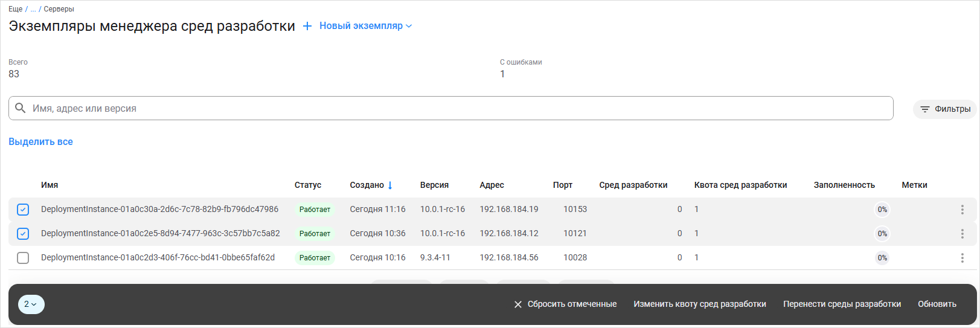The height and width of the screenshot is (328, 980).
Task: Click the plus icon beside Новый экземпляр
Action: point(307,26)
